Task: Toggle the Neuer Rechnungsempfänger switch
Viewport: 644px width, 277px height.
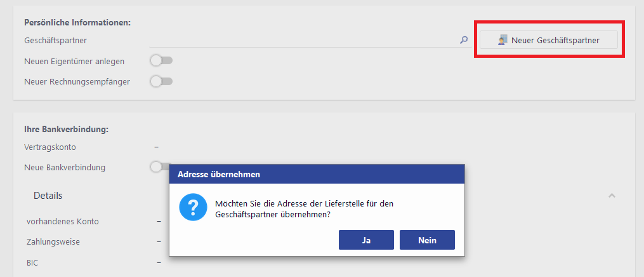Action: 161,81
